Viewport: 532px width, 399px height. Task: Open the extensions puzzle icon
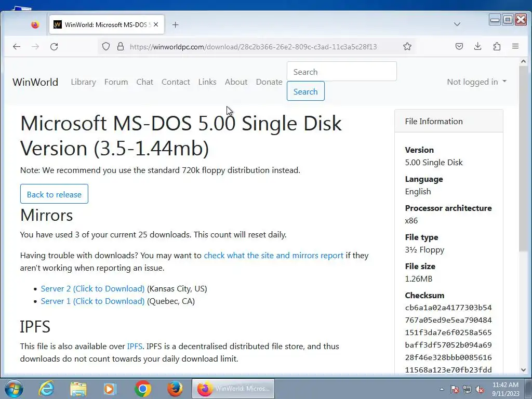point(497,46)
